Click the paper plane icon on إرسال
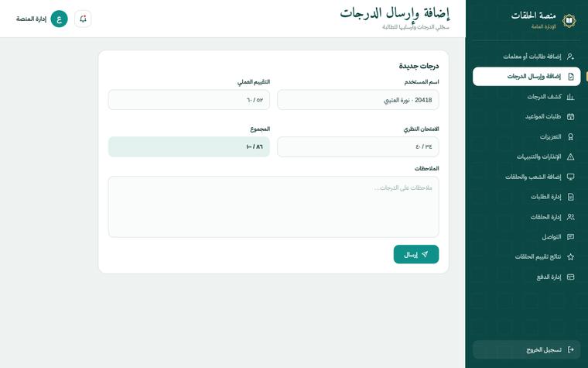This screenshot has width=588, height=368. click(425, 254)
